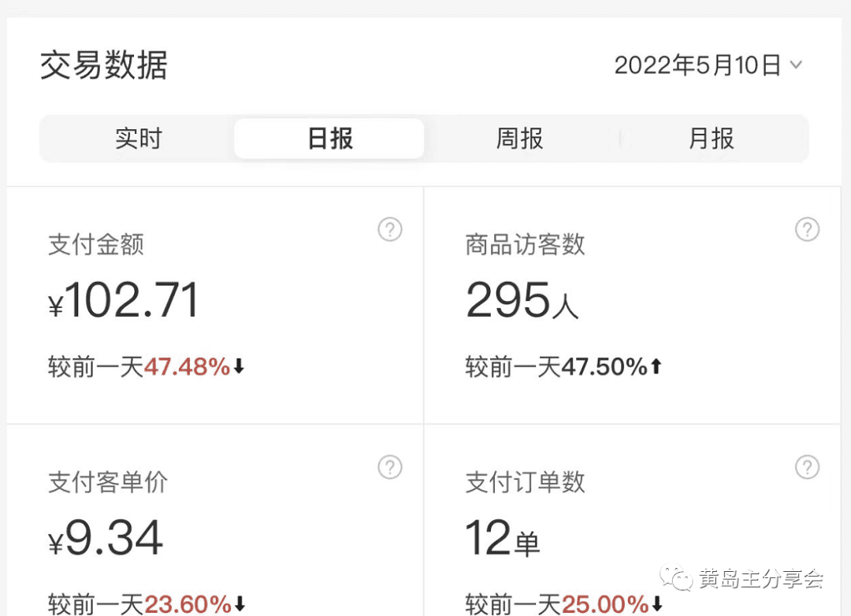
Task: Open the help tooltip for 支付金额
Action: pos(390,230)
